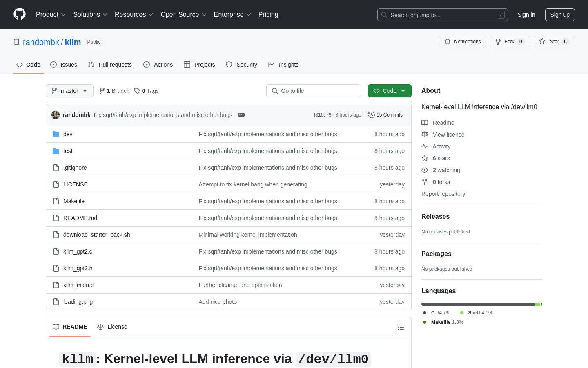
Task: Open the kllm_main.c file
Action: 78,285
